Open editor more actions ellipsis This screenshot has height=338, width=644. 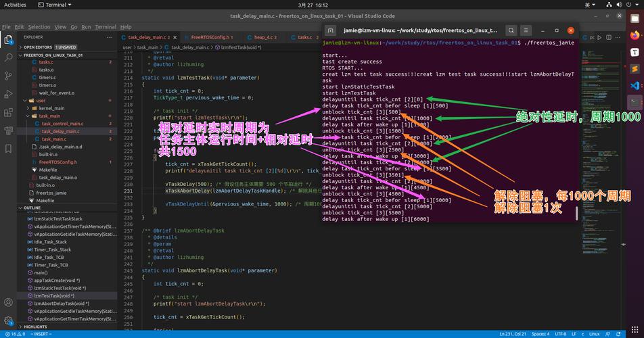618,37
